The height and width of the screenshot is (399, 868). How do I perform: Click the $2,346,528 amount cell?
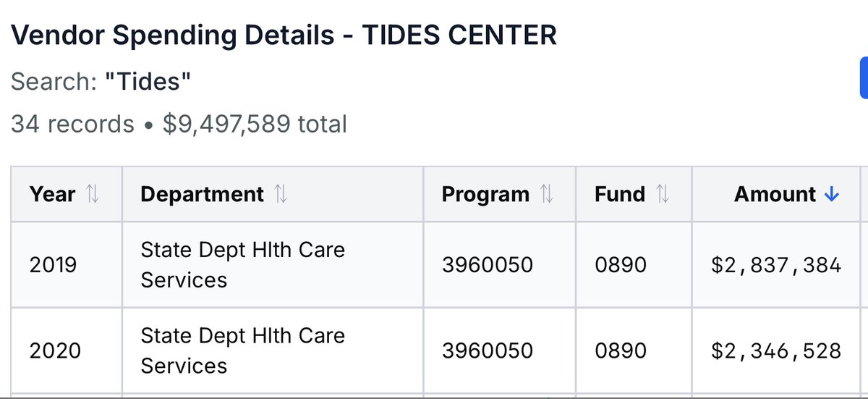click(776, 351)
